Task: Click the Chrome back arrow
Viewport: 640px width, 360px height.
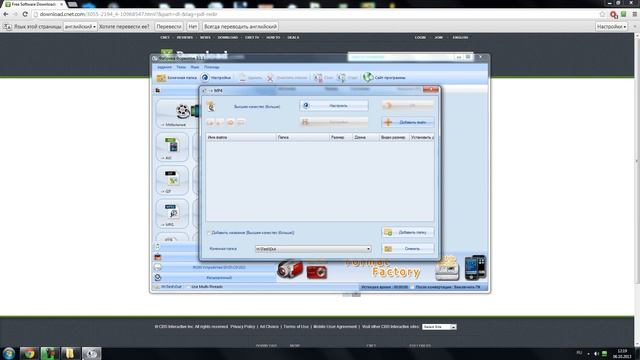Action: 6,14
